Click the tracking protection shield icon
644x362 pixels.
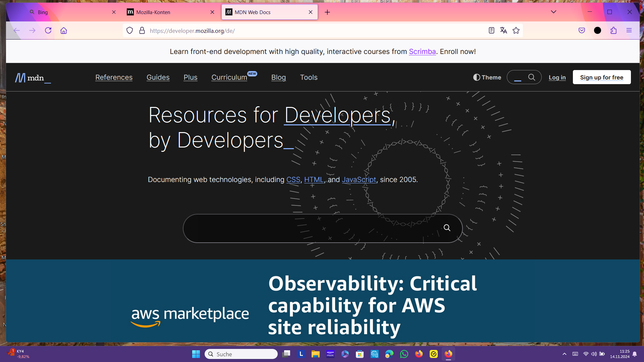(x=130, y=31)
